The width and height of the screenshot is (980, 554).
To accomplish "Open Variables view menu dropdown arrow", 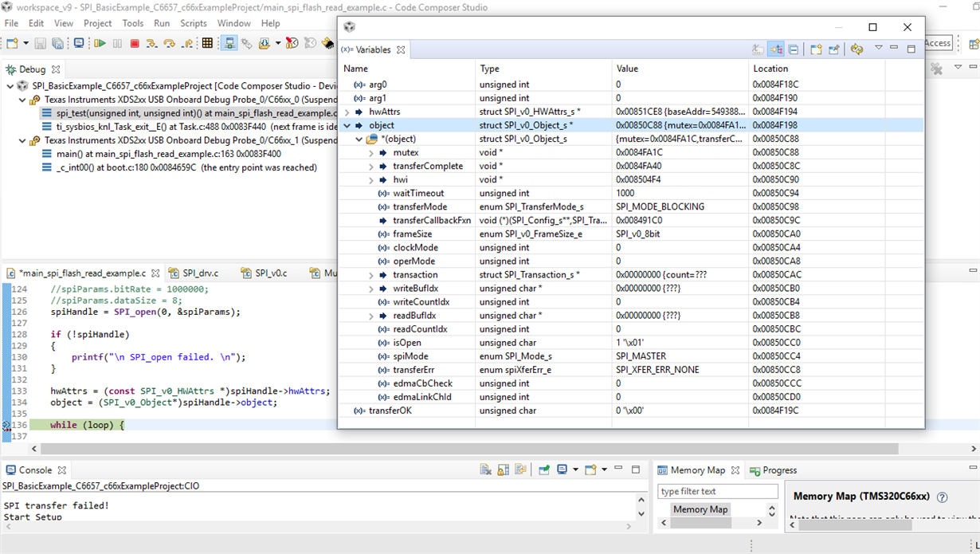I will (878, 49).
